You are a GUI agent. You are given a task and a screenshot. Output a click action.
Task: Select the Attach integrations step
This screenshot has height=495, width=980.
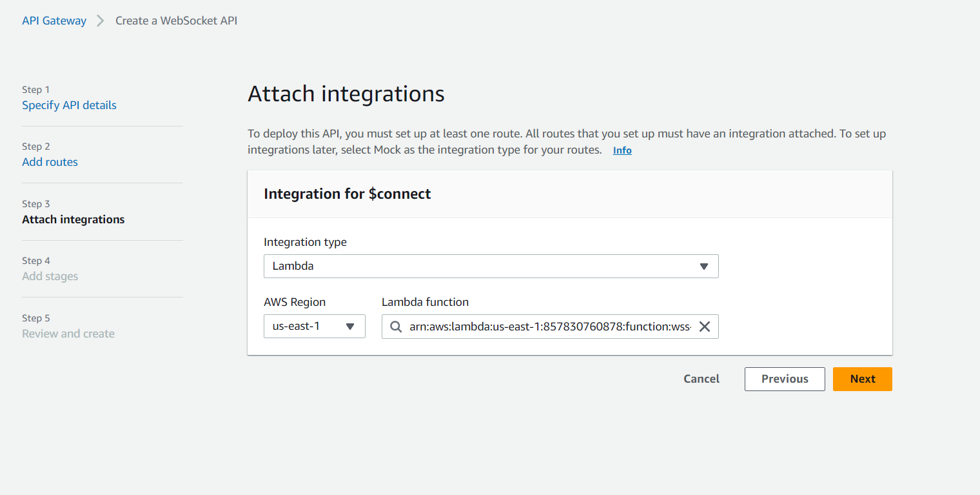73,219
